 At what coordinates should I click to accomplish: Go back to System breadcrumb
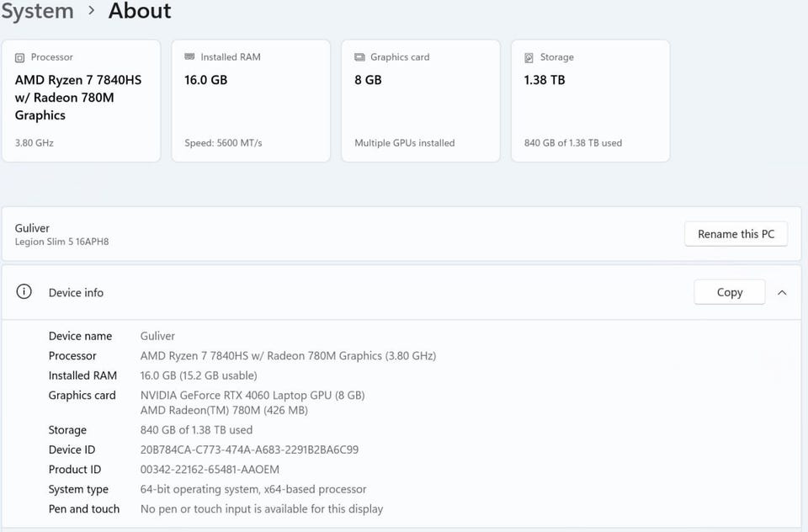pos(37,11)
